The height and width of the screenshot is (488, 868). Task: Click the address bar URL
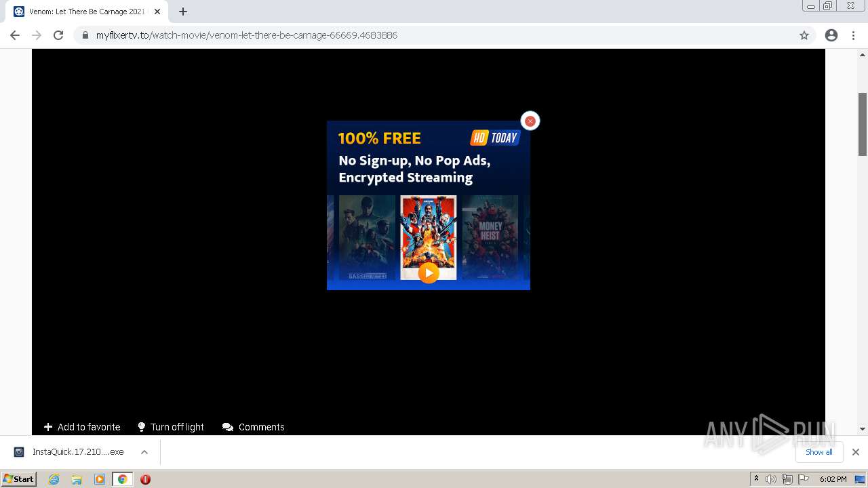(x=247, y=35)
